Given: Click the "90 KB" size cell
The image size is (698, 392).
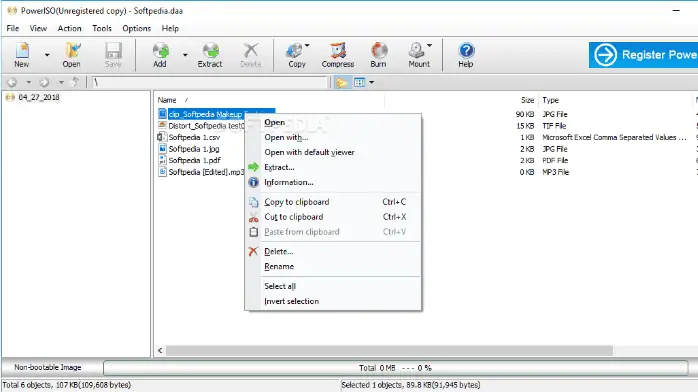Looking at the screenshot, I should pyautogui.click(x=524, y=114).
